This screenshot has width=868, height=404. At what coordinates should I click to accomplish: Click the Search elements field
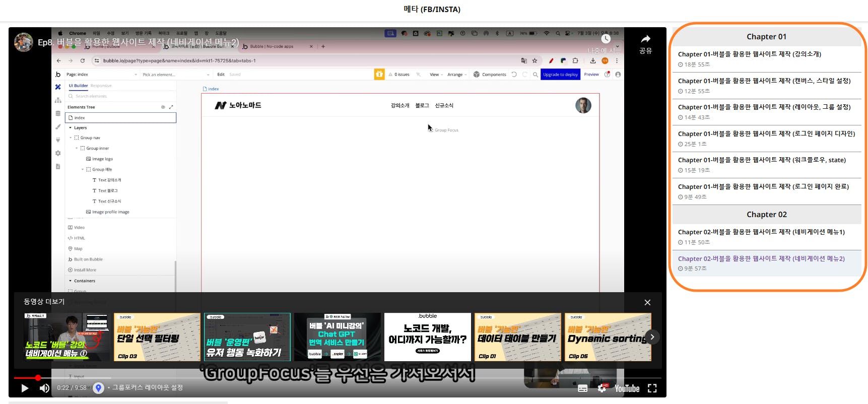tap(121, 96)
